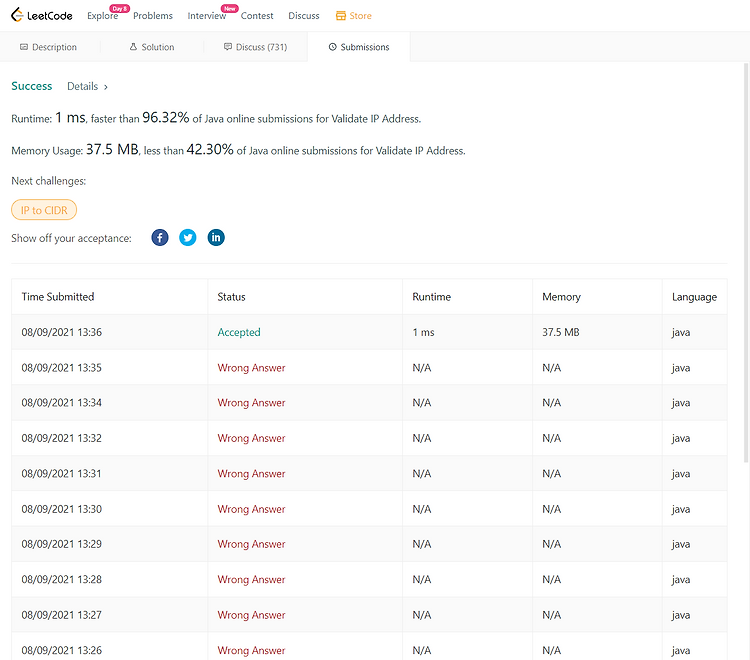Click the page vertical scrollbar
750x660 pixels.
[x=746, y=263]
